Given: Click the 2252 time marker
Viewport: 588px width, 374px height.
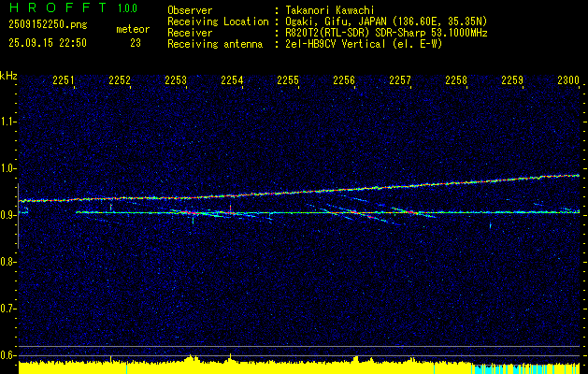Looking at the screenshot, I should point(120,80).
